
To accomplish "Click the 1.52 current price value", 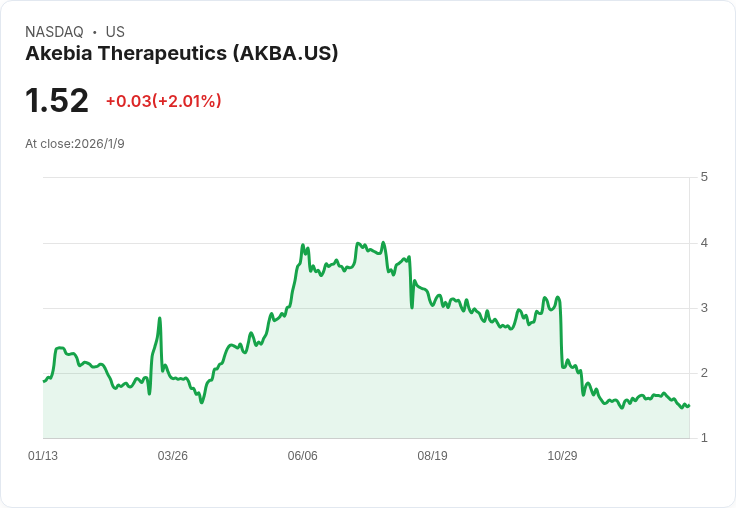I will (57, 100).
